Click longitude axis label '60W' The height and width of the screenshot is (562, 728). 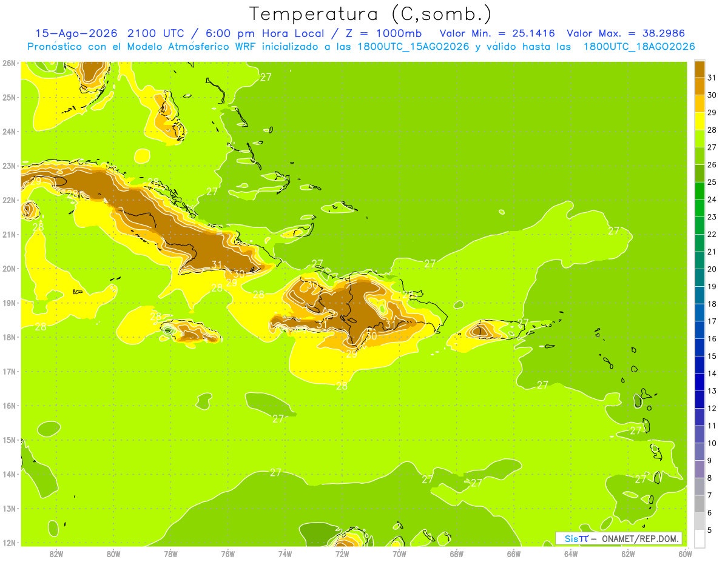click(x=684, y=554)
